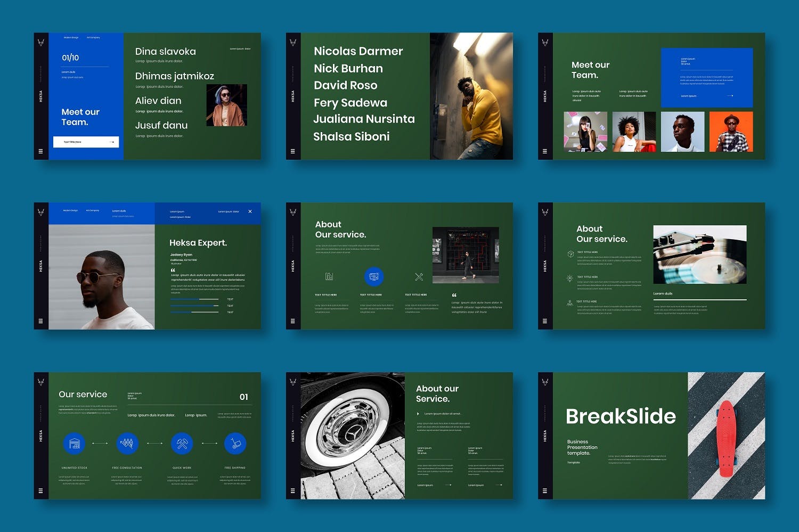Select Modern Design in the Meet our Team header
799x532 pixels.
tap(71, 38)
